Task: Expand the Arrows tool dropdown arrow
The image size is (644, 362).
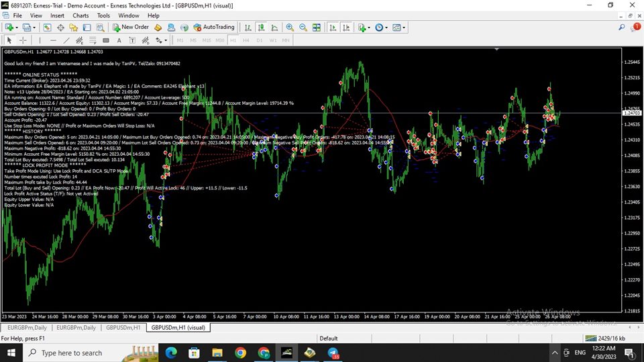Action: (x=166, y=40)
